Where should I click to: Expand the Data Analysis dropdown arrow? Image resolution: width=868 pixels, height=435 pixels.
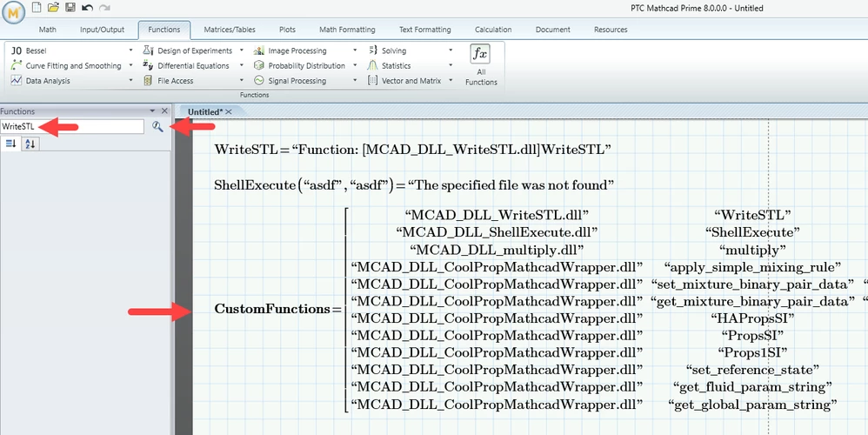(x=130, y=80)
